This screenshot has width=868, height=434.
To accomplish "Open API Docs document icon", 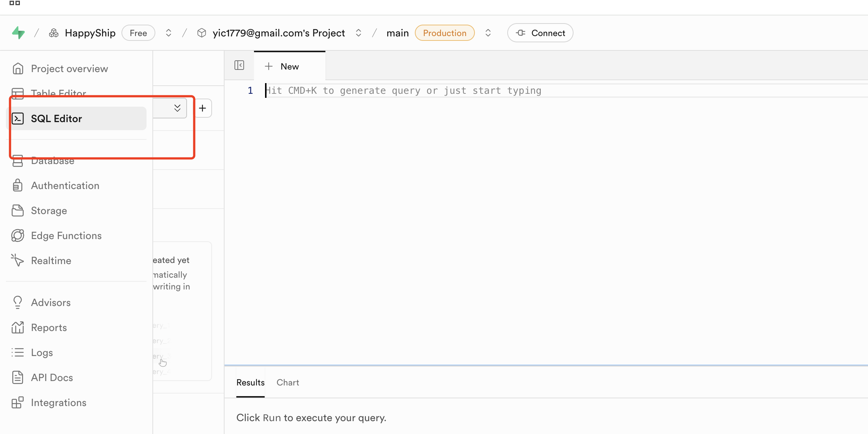I will [18, 377].
